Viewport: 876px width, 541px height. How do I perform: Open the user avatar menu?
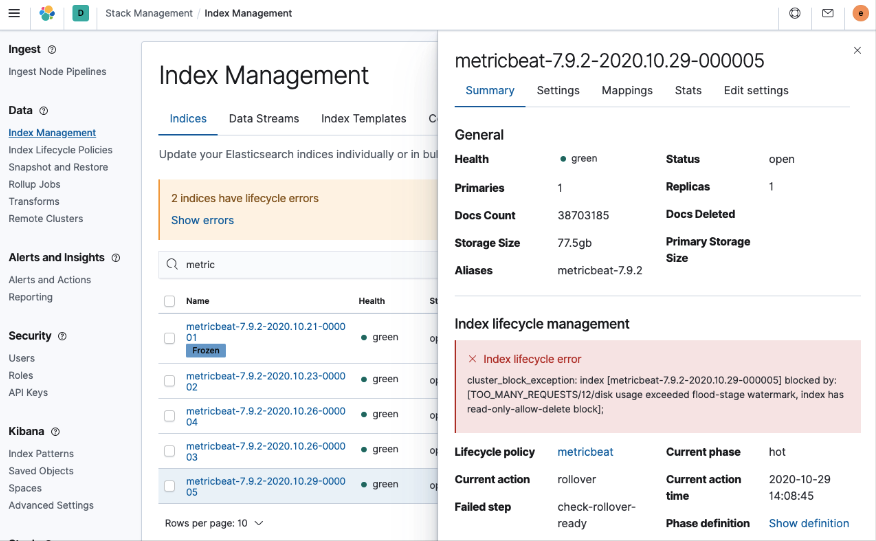coord(860,13)
